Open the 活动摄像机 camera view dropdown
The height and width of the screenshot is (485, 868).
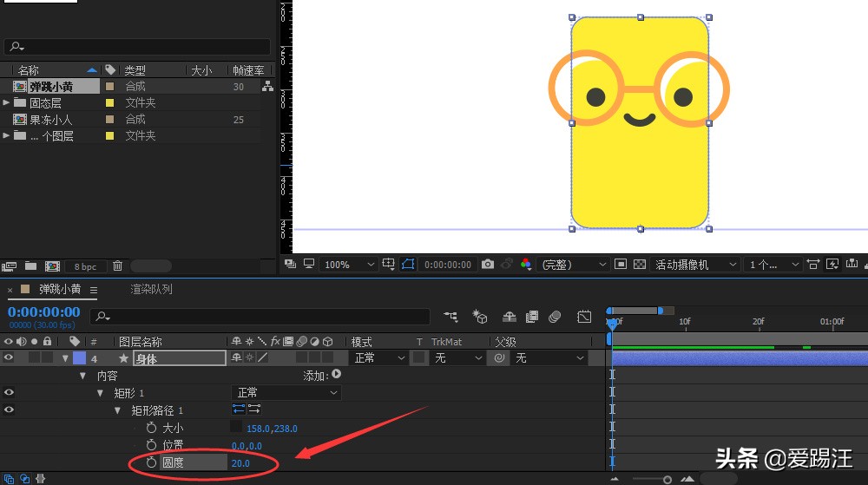point(695,265)
